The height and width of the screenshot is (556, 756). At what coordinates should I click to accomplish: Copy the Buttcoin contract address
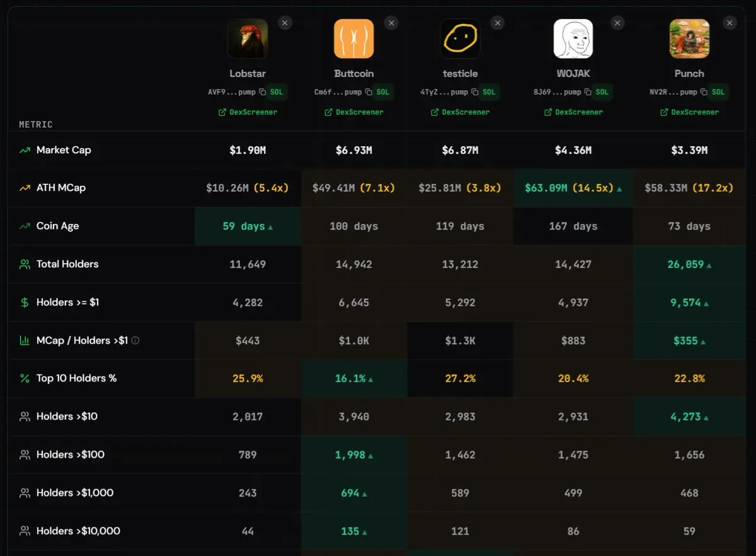click(369, 92)
